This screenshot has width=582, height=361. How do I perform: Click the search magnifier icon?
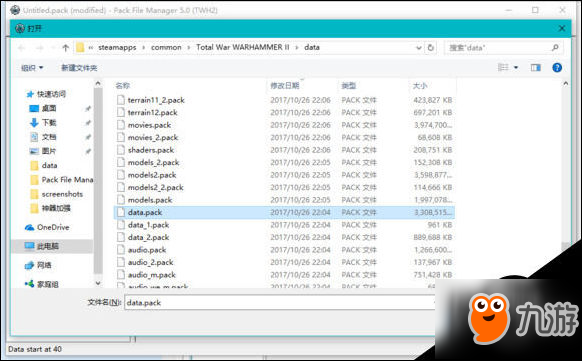click(555, 47)
